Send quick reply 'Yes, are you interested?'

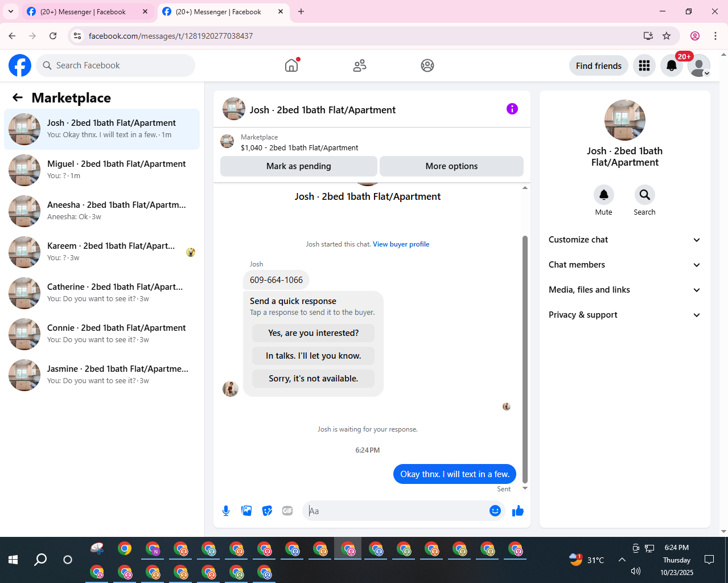point(314,333)
